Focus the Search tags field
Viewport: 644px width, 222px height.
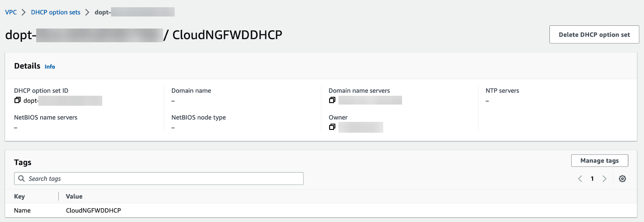161,179
